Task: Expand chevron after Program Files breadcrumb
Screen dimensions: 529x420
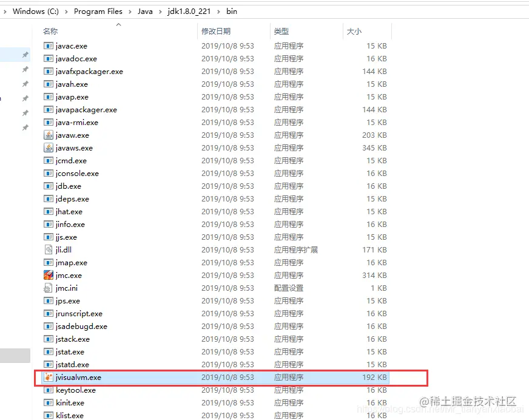Action: pyautogui.click(x=130, y=12)
